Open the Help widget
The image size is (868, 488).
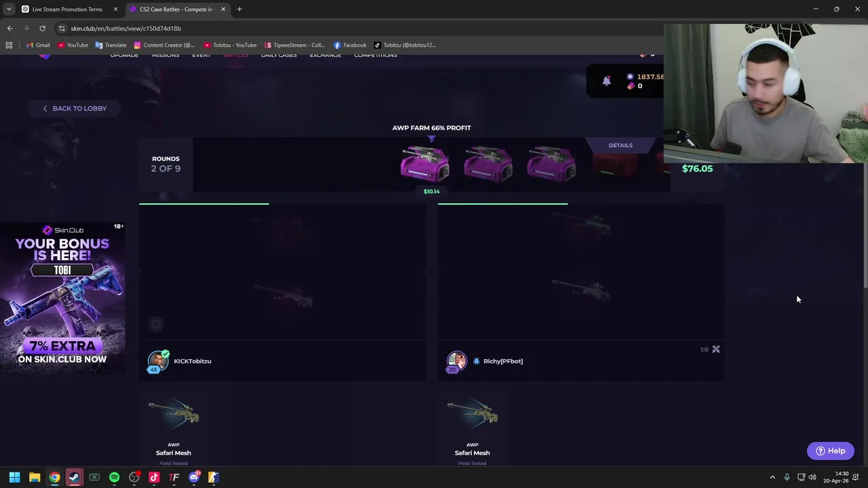(831, 451)
